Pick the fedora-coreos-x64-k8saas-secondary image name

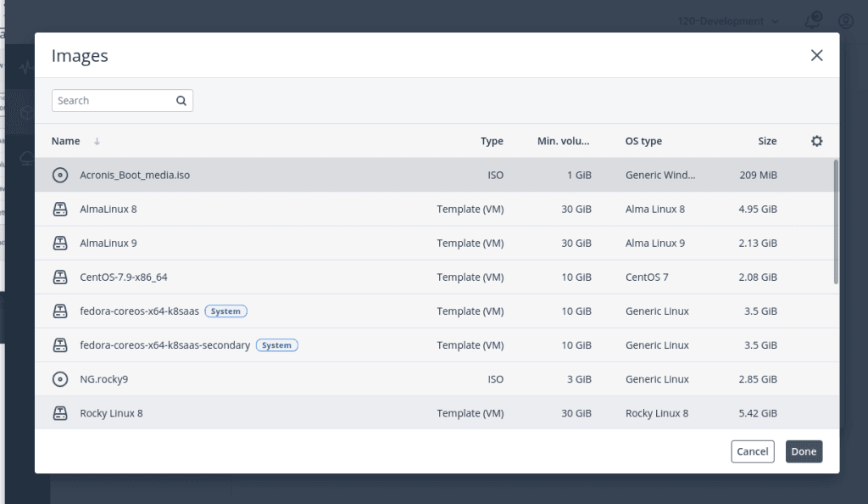pos(165,345)
